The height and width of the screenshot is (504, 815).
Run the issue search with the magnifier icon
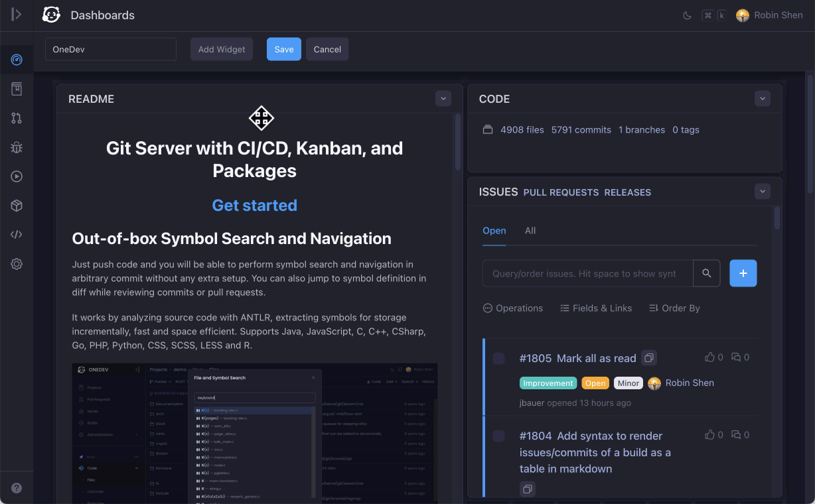[706, 273]
